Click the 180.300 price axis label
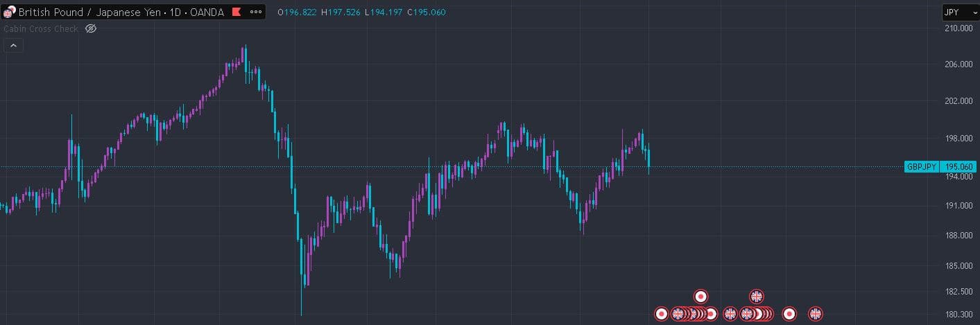This screenshot has width=980, height=325. pos(959,315)
